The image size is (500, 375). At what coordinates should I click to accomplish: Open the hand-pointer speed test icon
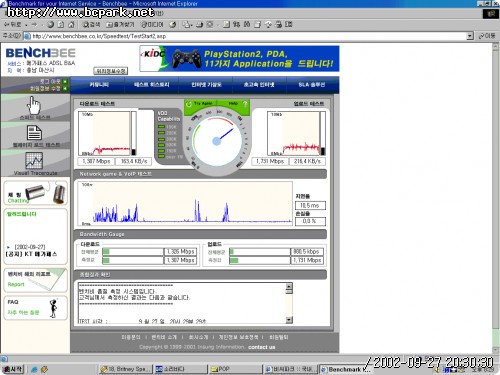point(34,106)
